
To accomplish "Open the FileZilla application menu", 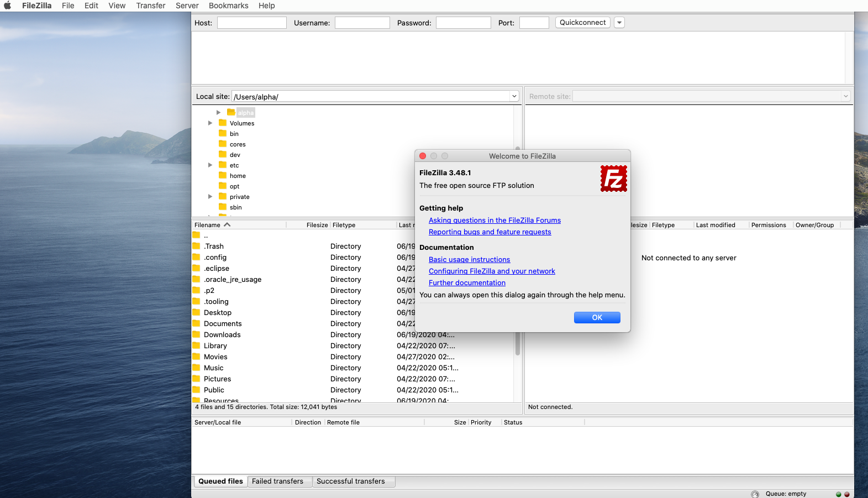I will coord(36,6).
